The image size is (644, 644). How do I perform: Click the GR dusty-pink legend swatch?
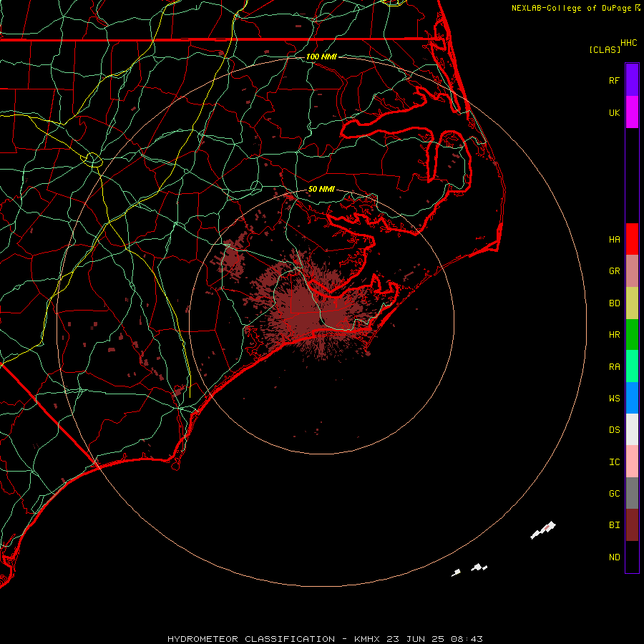point(632,271)
